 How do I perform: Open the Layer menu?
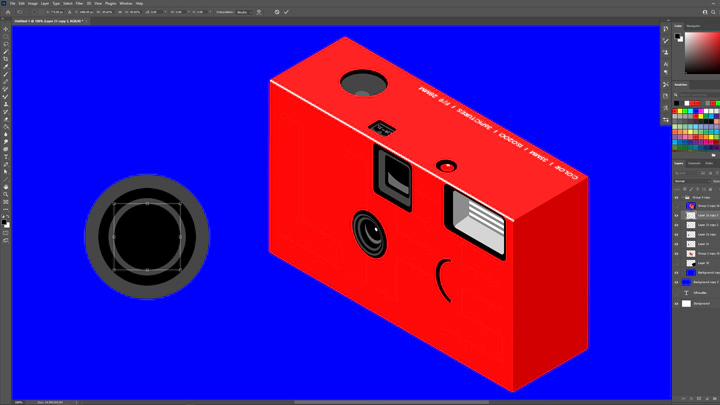tap(45, 3)
